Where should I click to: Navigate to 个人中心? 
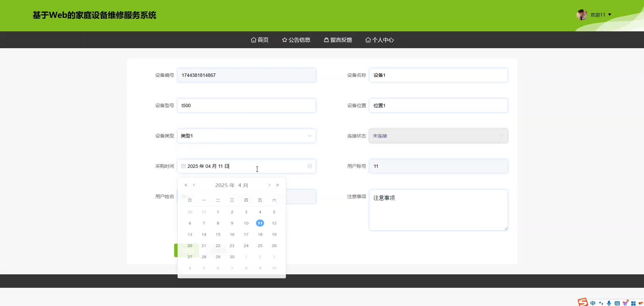point(380,40)
